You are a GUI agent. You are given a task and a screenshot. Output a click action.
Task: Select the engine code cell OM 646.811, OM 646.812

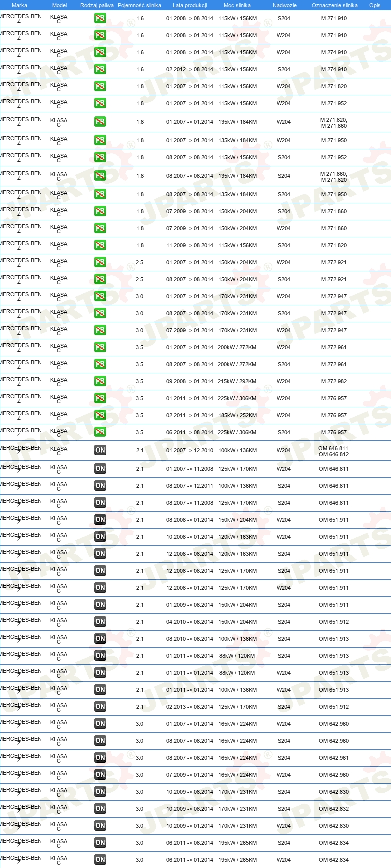point(334,451)
